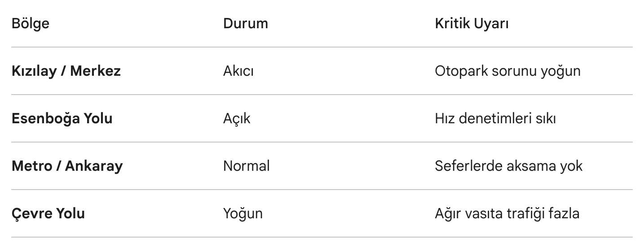Click the word Otopark in the table
The image size is (644, 251).
click(455, 71)
